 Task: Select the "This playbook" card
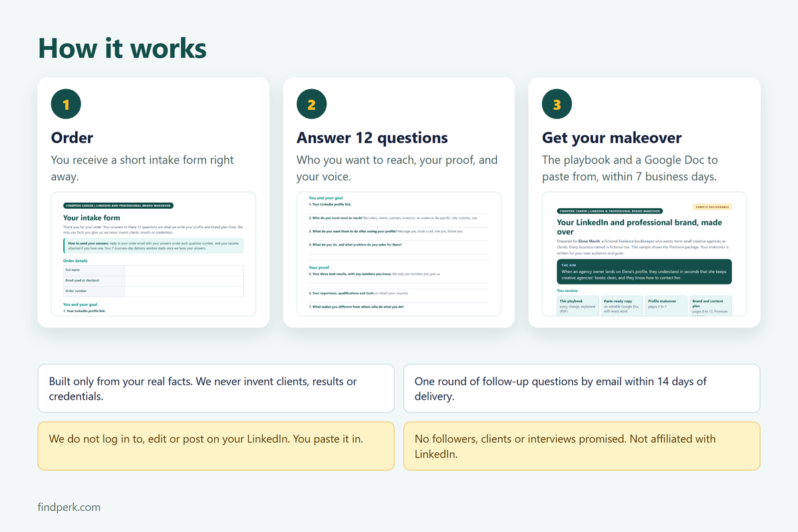[578, 306]
